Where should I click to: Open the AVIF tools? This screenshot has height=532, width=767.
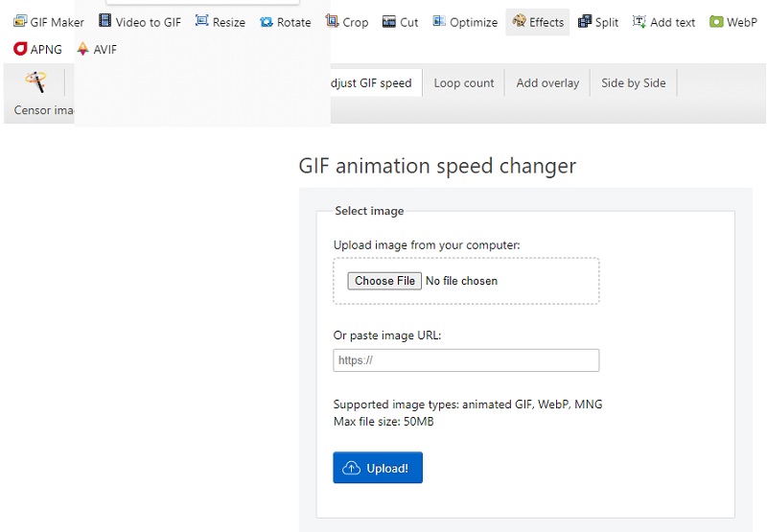pyautogui.click(x=97, y=49)
